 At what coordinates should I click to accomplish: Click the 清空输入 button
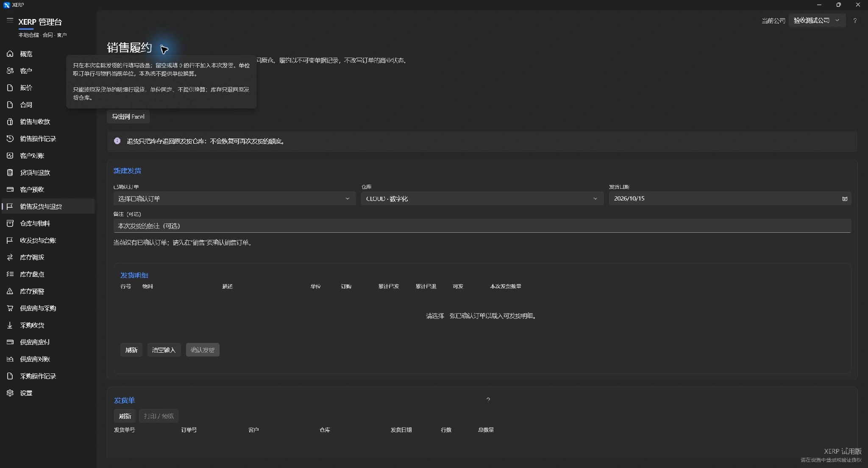click(164, 350)
